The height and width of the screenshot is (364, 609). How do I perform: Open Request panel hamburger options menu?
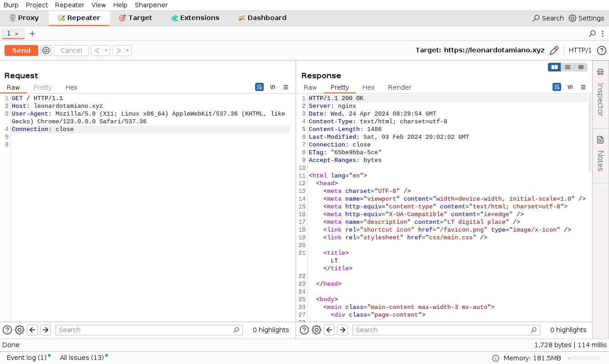coord(286,87)
